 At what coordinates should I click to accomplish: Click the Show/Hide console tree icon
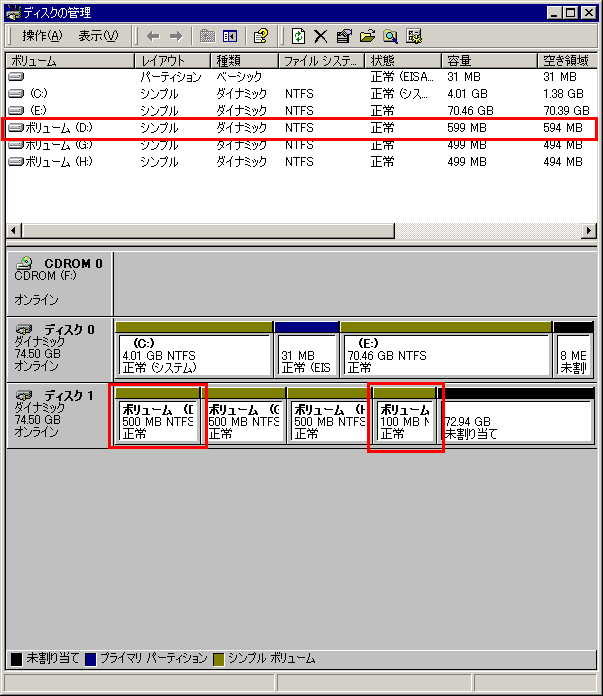(229, 36)
